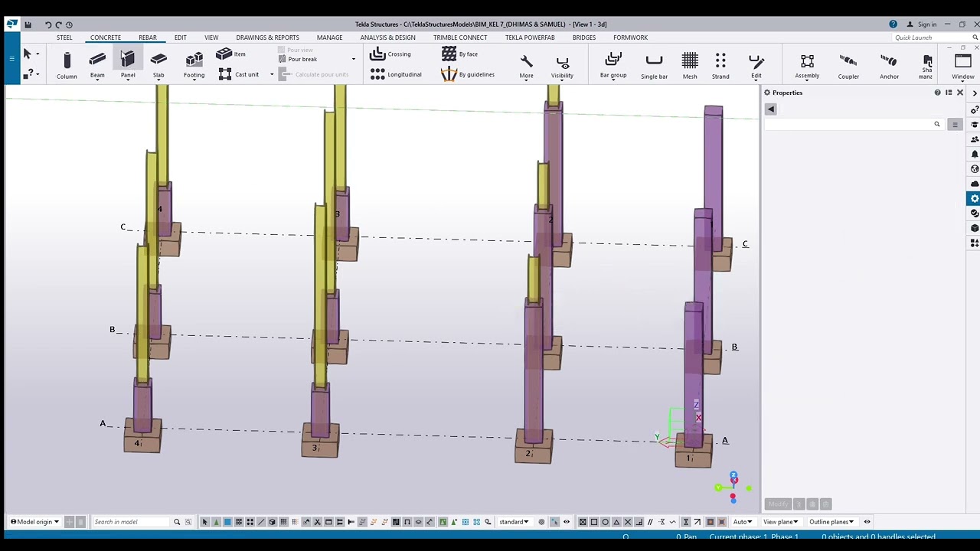Click grid label C on right

(x=745, y=244)
